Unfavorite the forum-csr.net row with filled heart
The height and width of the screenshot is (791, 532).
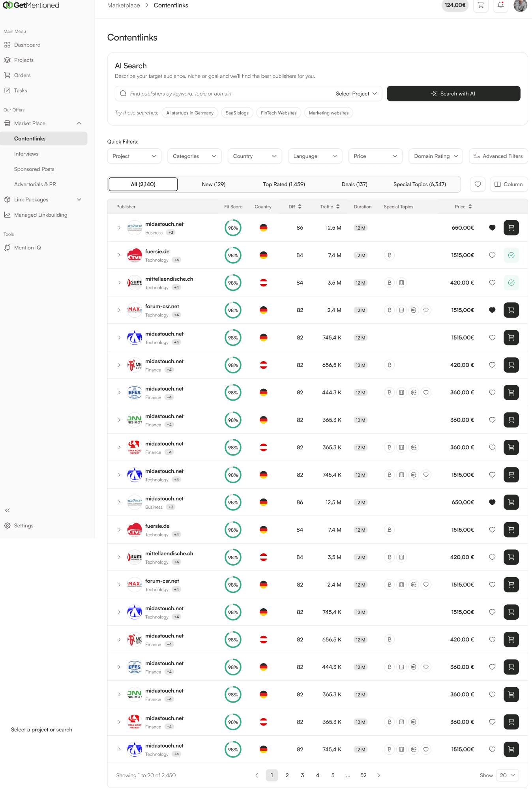coord(492,310)
